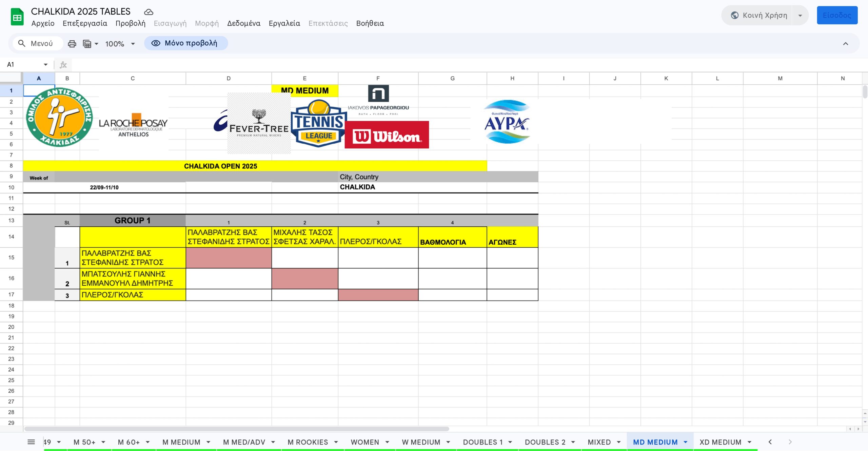This screenshot has height=451, width=868.
Task: Click the Είσοδος sign-in button
Action: [x=837, y=15]
